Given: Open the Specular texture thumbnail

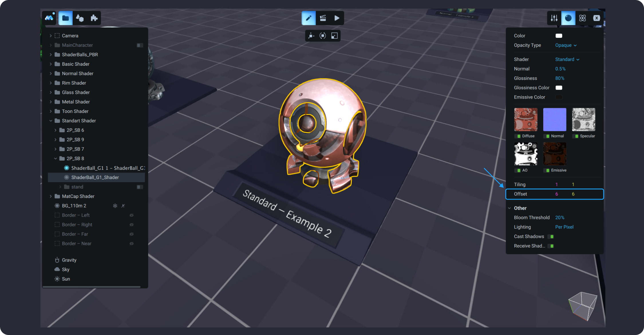Looking at the screenshot, I should pyautogui.click(x=584, y=119).
